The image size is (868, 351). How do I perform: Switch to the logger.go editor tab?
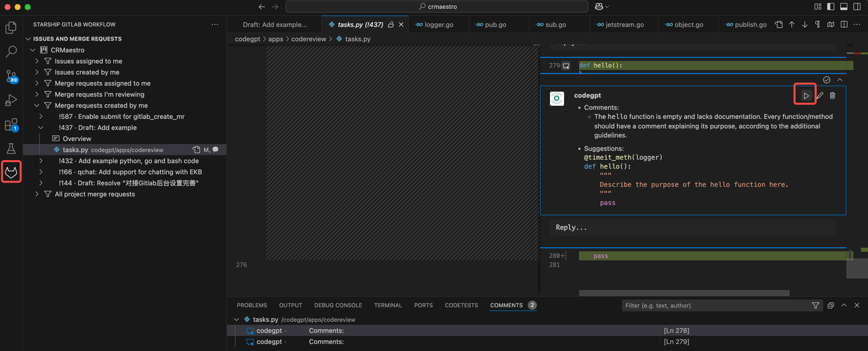[x=441, y=24]
